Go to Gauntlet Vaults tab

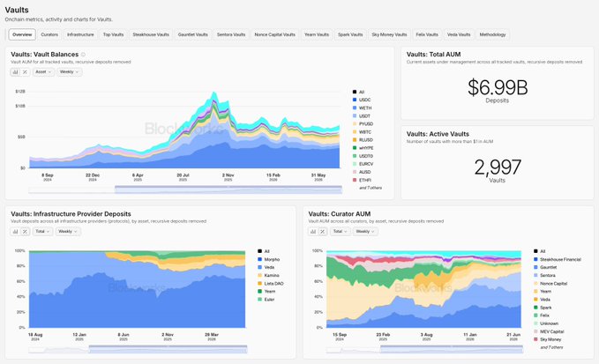click(193, 34)
